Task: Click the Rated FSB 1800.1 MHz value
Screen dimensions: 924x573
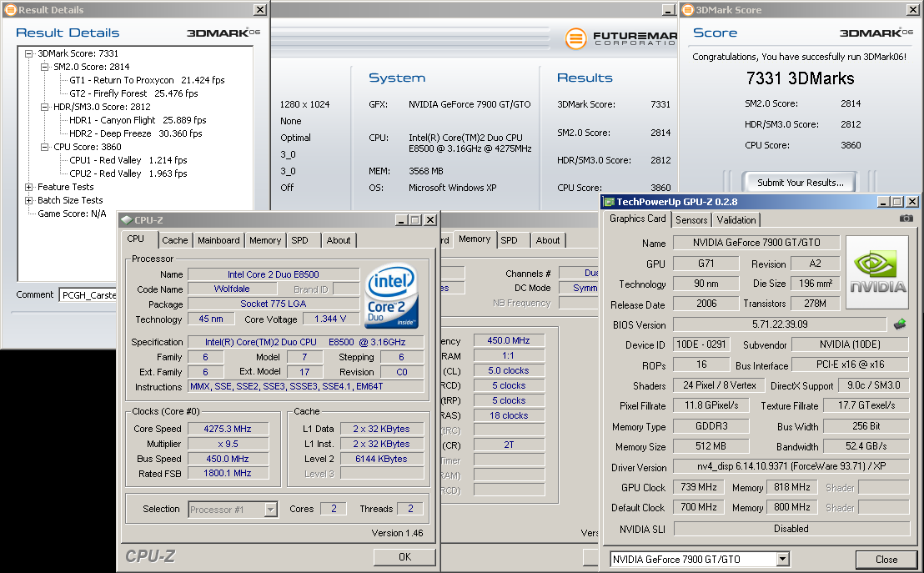Action: (228, 474)
